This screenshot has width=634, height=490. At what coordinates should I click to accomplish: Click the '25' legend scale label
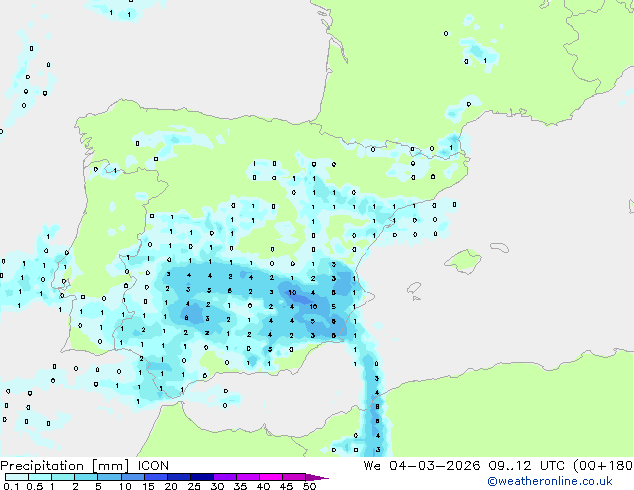[194, 486]
